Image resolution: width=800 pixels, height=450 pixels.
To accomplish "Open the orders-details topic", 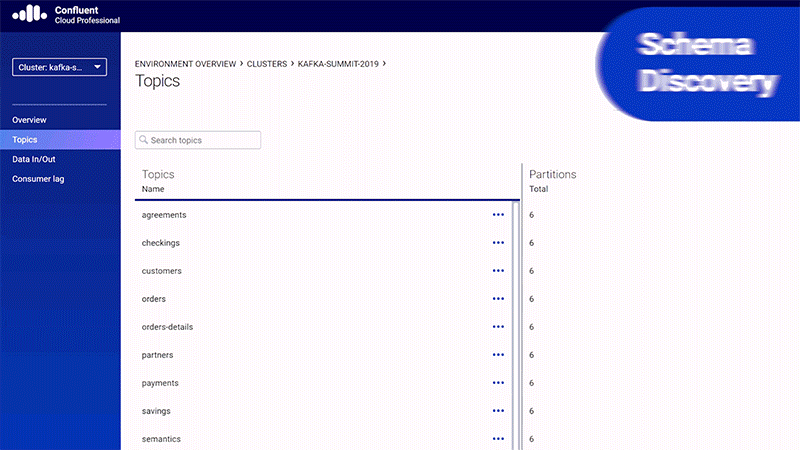I will coord(167,327).
